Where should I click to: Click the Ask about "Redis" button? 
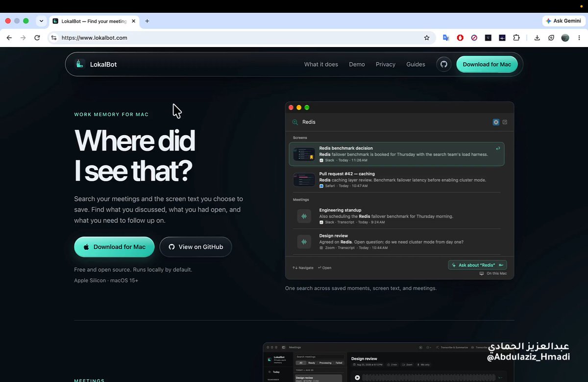(x=477, y=265)
